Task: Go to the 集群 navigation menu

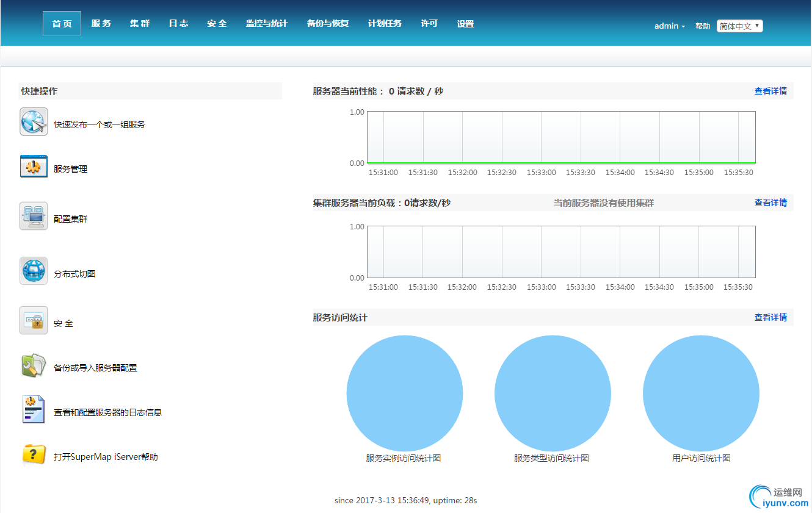Action: (x=140, y=23)
